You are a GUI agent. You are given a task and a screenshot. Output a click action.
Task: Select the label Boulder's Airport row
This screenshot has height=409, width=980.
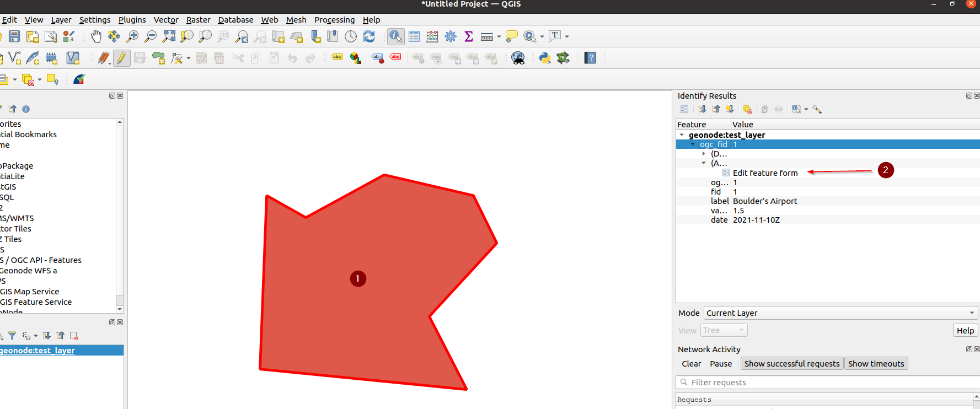point(827,201)
